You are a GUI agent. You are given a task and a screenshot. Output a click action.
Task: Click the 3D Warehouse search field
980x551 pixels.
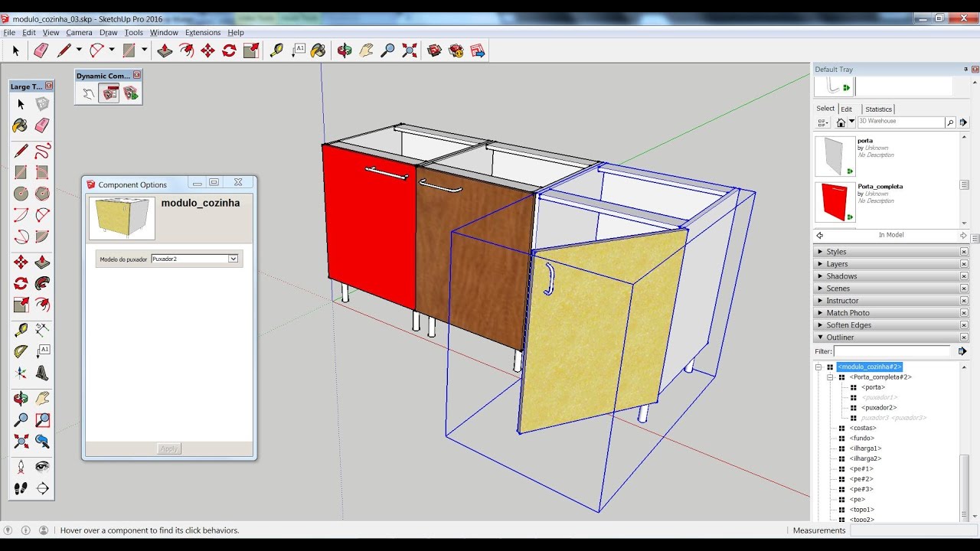[900, 122]
